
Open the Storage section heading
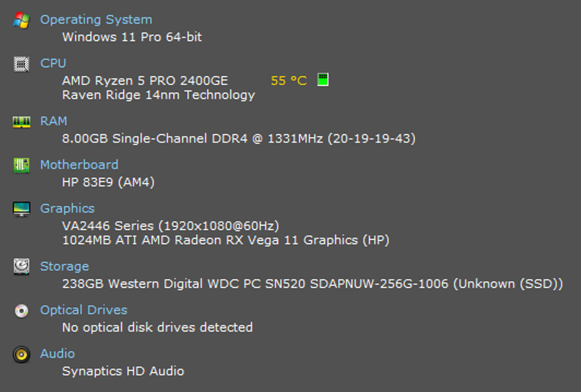64,266
